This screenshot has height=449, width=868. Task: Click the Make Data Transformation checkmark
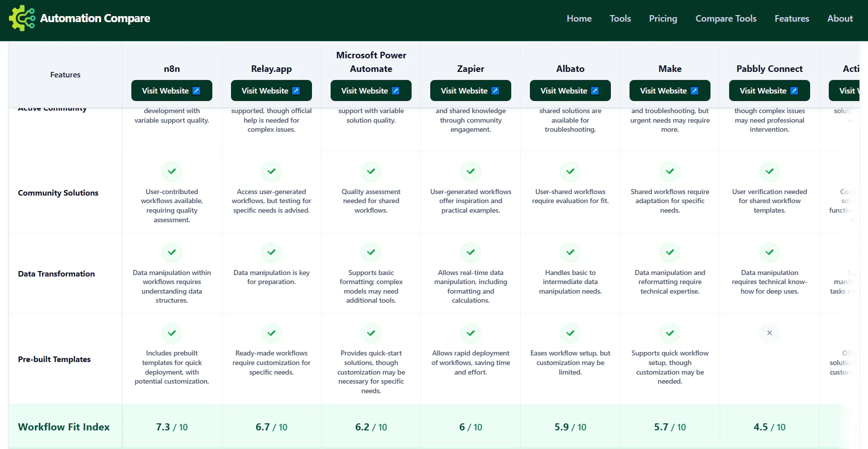670,252
